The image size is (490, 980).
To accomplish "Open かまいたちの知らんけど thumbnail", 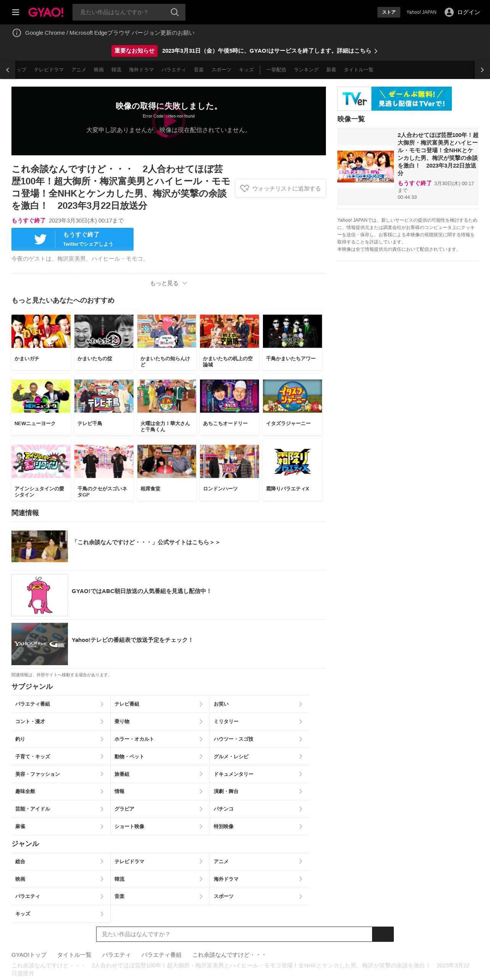I will click(167, 331).
